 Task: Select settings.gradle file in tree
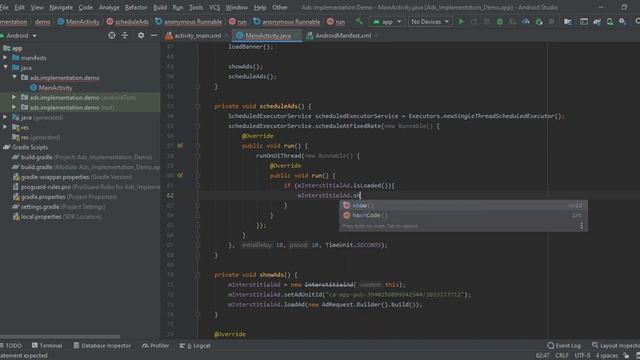tap(40, 207)
